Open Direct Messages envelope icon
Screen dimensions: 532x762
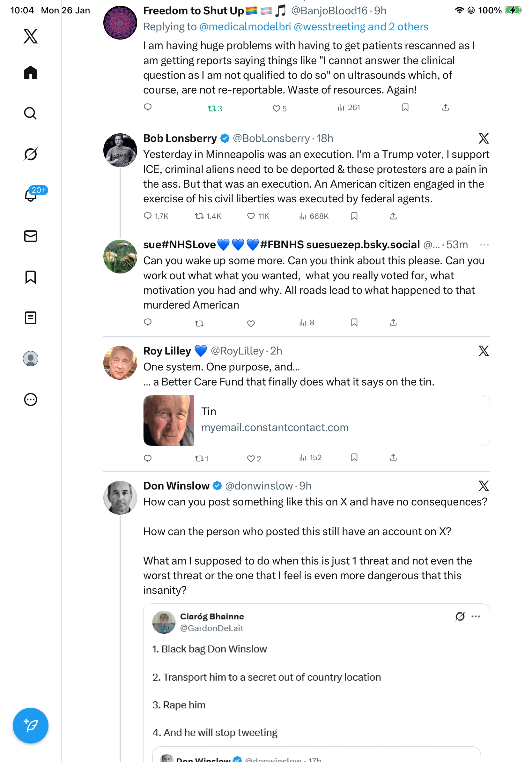[31, 236]
